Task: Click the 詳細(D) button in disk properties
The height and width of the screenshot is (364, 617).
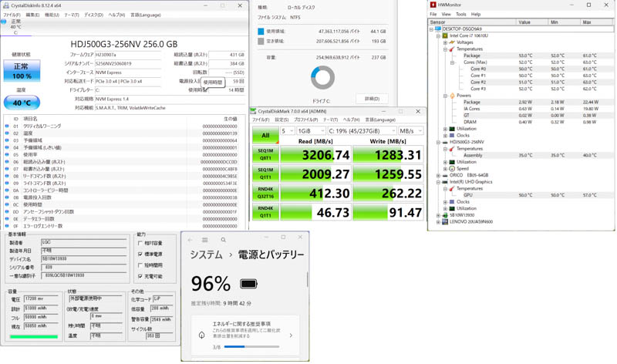Action: tap(372, 99)
